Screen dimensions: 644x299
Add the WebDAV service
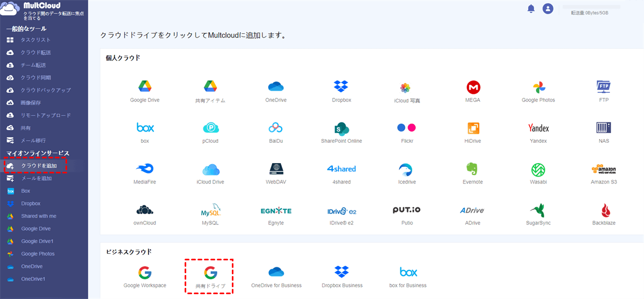click(276, 170)
